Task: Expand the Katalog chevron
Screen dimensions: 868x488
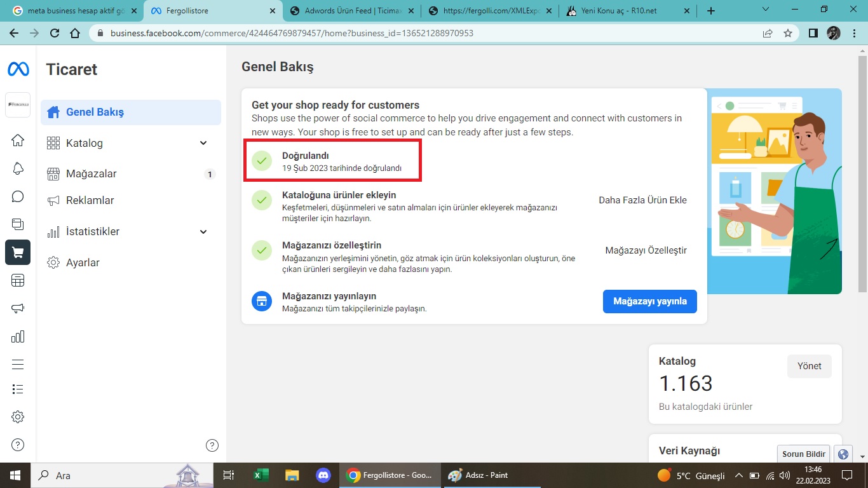Action: (x=203, y=143)
